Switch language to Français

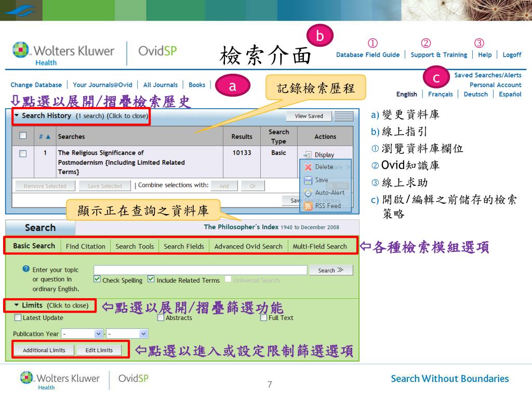point(440,95)
